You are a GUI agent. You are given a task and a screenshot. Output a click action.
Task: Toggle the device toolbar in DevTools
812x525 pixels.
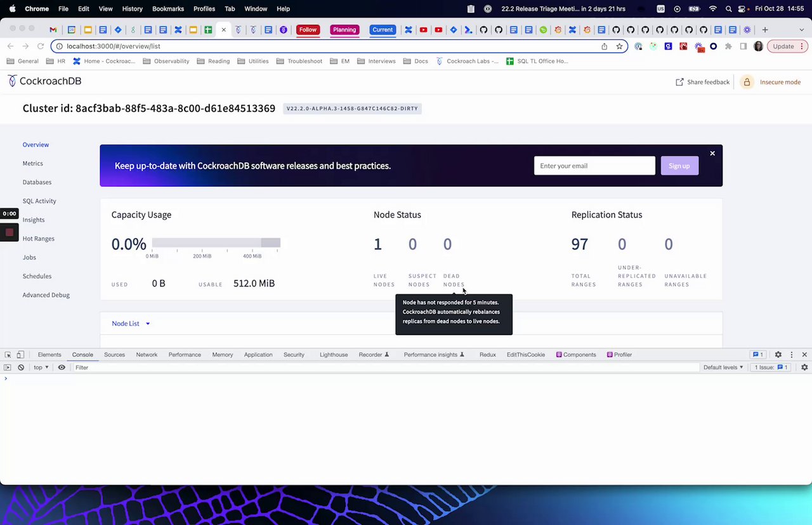pos(20,355)
